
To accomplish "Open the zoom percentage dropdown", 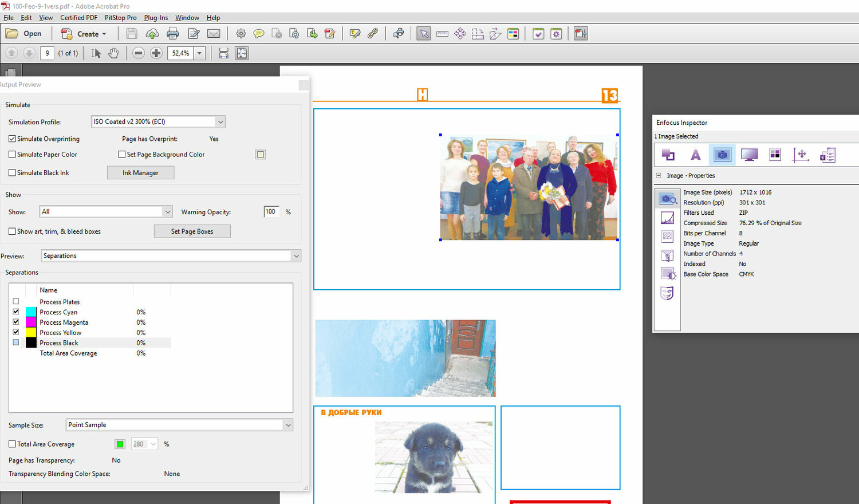I will [199, 53].
